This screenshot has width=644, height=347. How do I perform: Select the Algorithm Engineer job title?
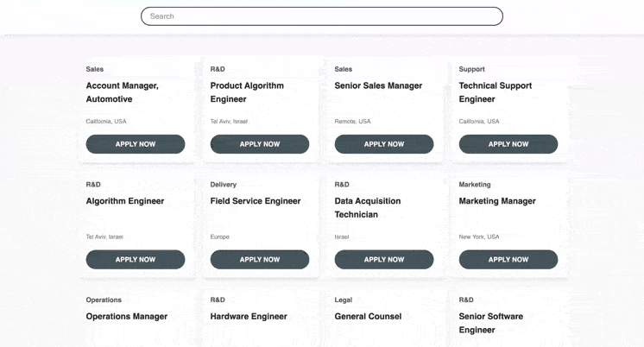125,201
